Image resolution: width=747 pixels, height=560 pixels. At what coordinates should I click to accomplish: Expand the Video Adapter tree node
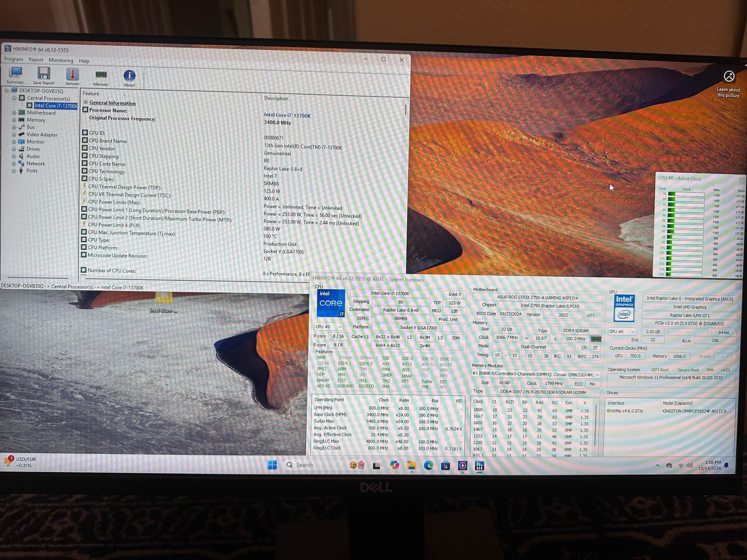tap(14, 135)
